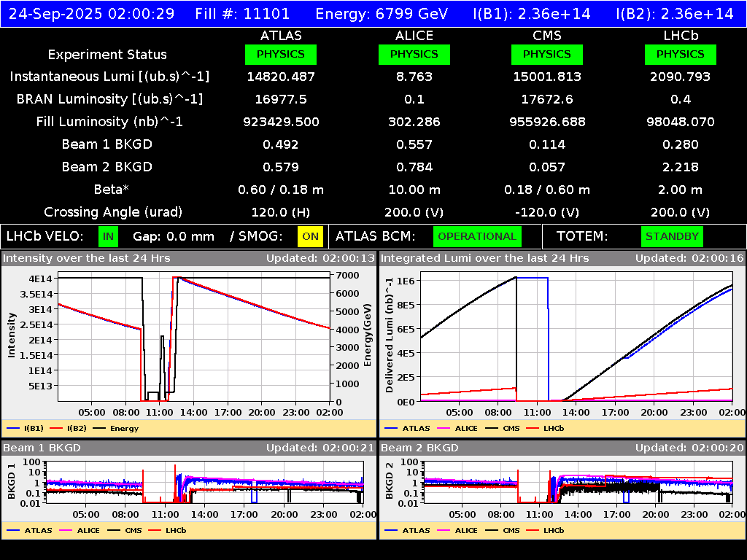This screenshot has height=560, width=747.
Task: Click the ATLAS column header
Action: (x=282, y=35)
